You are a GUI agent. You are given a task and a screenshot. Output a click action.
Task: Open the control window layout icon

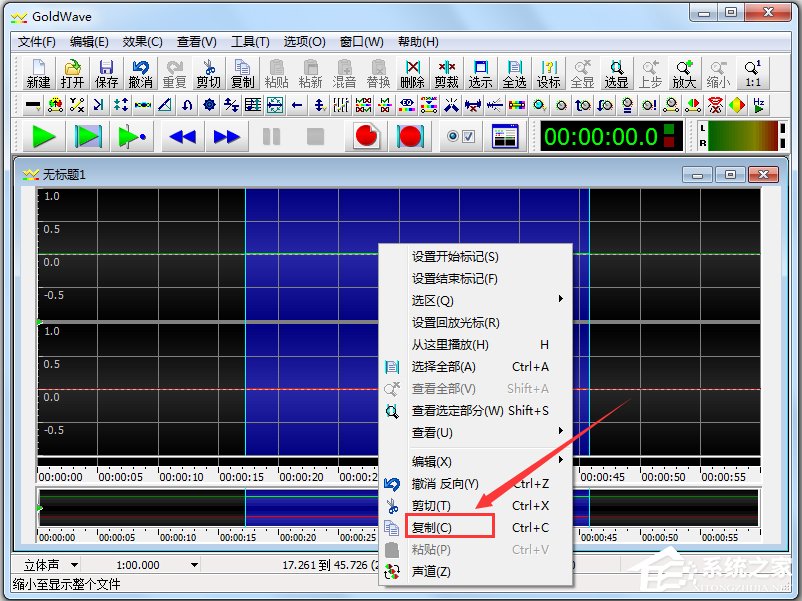[505, 137]
